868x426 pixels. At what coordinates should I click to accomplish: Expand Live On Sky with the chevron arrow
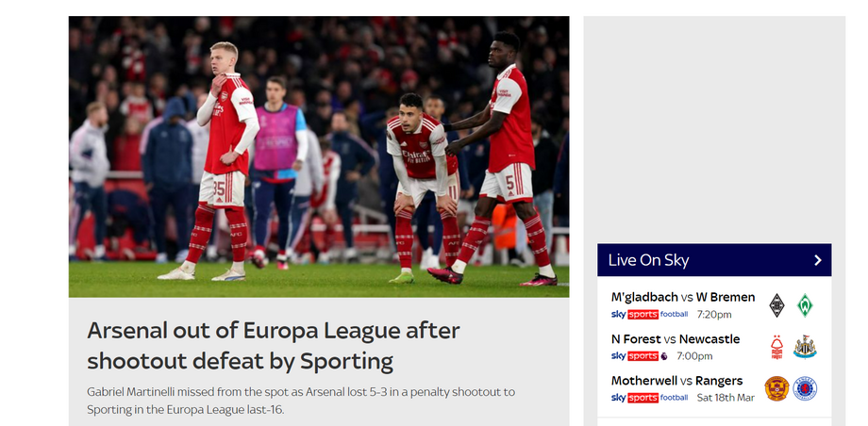click(818, 260)
